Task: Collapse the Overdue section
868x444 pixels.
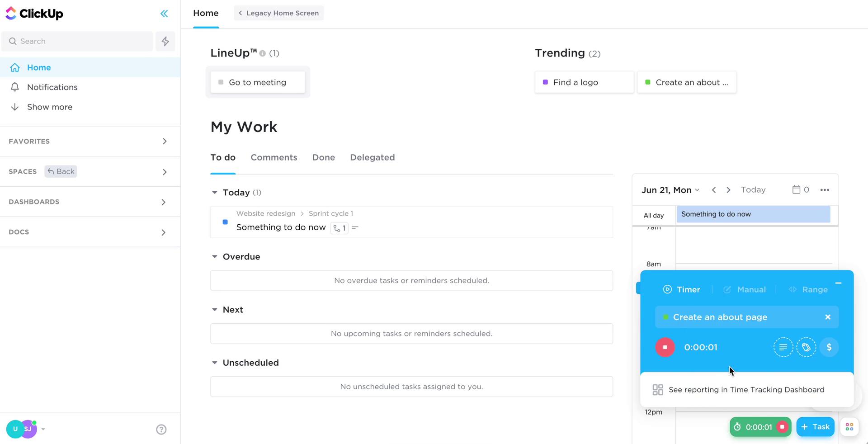Action: coord(215,257)
